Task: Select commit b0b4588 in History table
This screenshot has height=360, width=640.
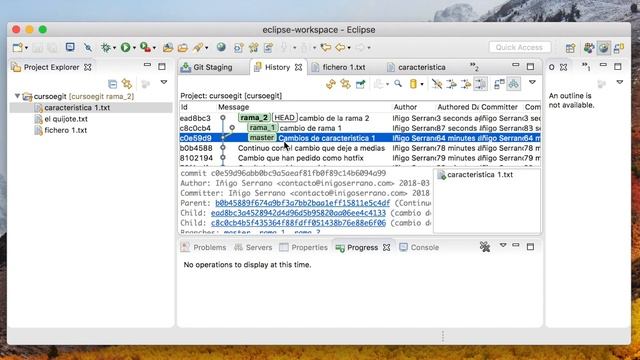Action: click(x=360, y=148)
